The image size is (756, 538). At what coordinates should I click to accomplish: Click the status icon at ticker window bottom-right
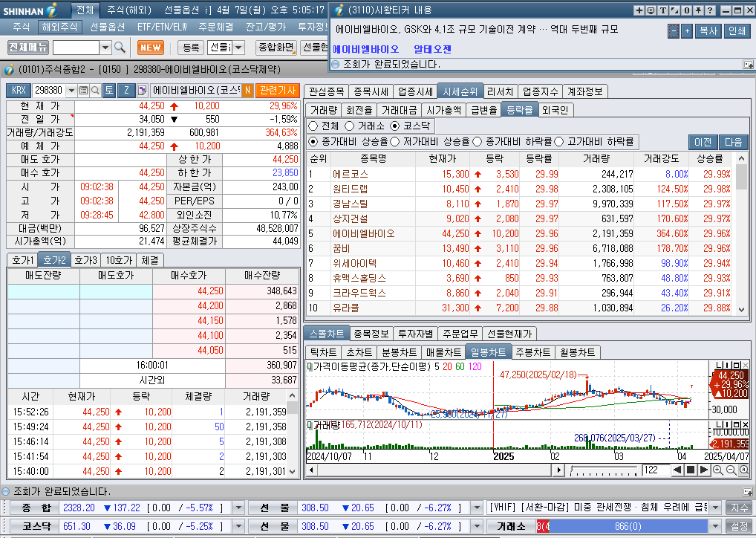pos(748,64)
